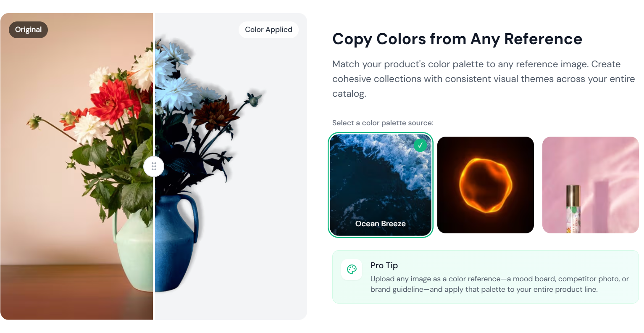Pick the pink perfume bottle palette
The height and width of the screenshot is (333, 644).
591,185
